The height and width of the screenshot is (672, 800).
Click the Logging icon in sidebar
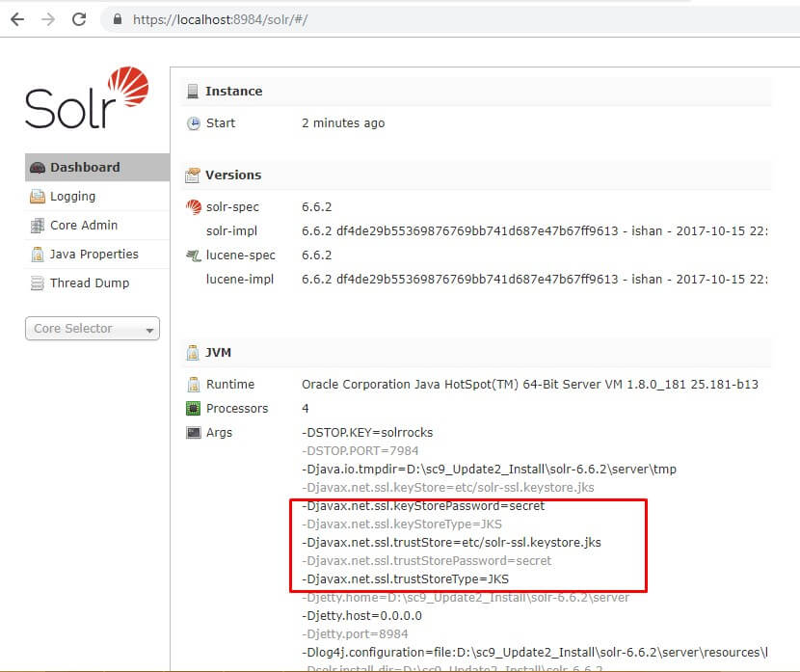click(38, 197)
